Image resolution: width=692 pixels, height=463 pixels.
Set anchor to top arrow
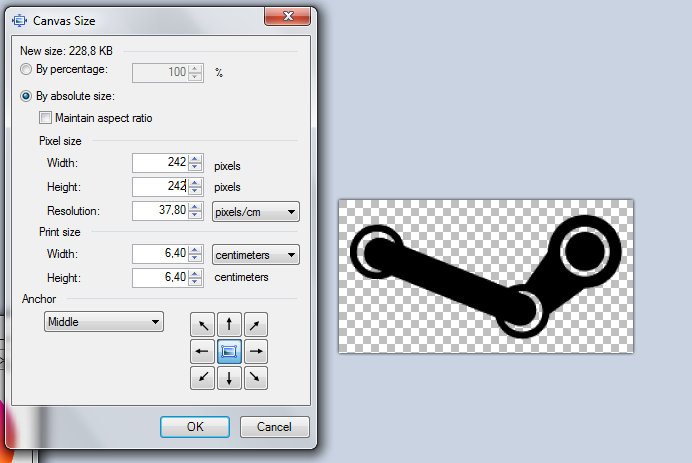[229, 325]
